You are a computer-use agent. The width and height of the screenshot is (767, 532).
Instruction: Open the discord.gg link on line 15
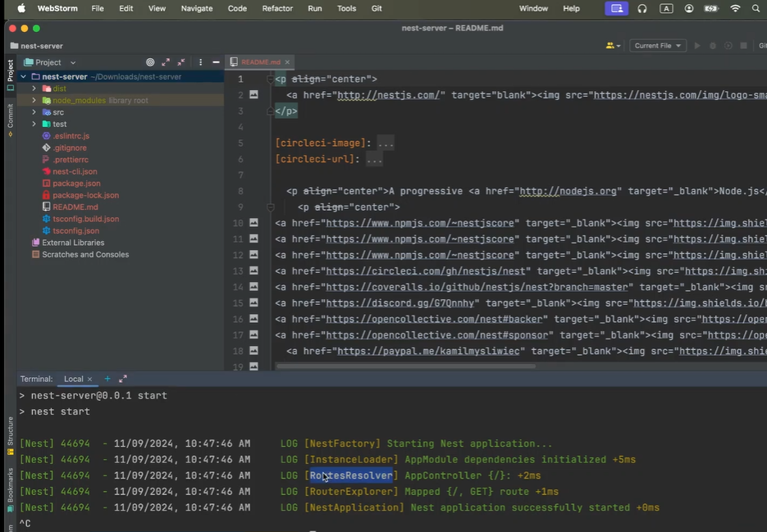400,303
